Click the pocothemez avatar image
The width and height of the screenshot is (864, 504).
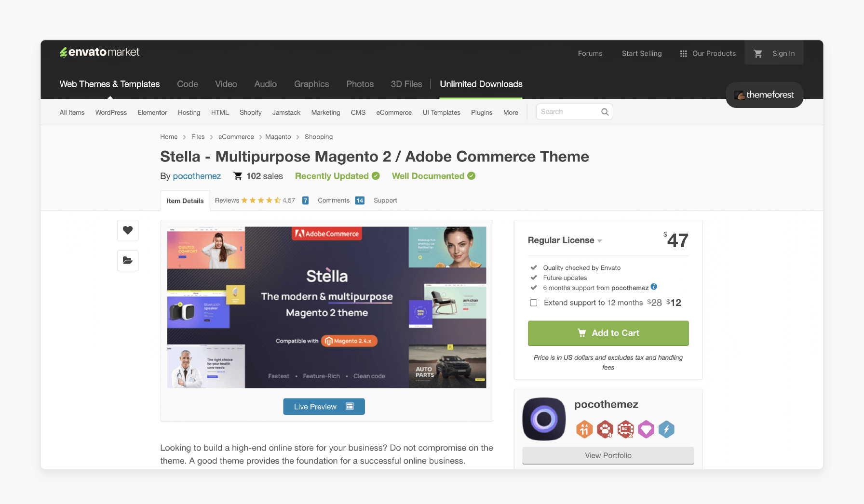click(x=544, y=419)
